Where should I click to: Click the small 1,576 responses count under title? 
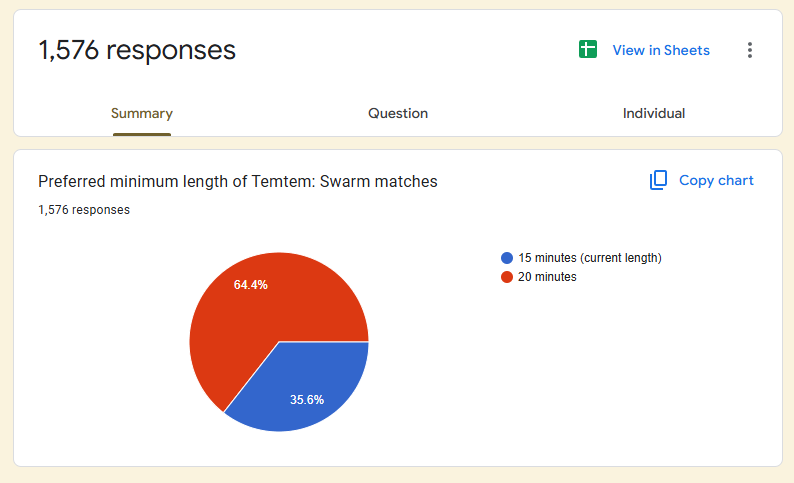pos(84,210)
